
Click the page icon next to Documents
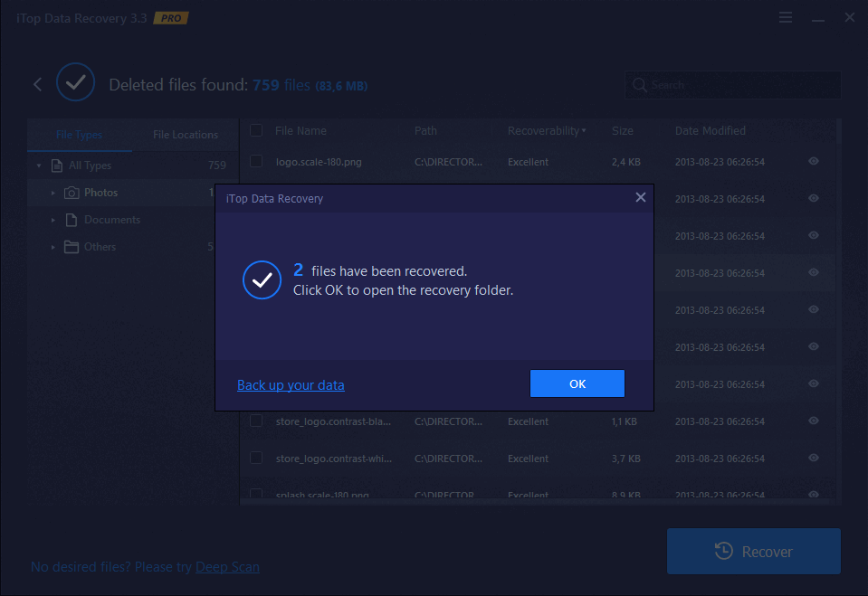(x=72, y=220)
